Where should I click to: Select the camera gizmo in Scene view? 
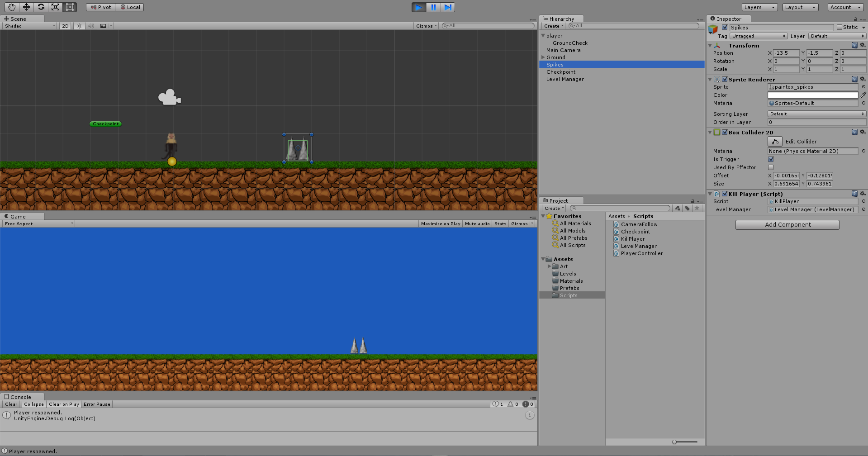(x=170, y=97)
